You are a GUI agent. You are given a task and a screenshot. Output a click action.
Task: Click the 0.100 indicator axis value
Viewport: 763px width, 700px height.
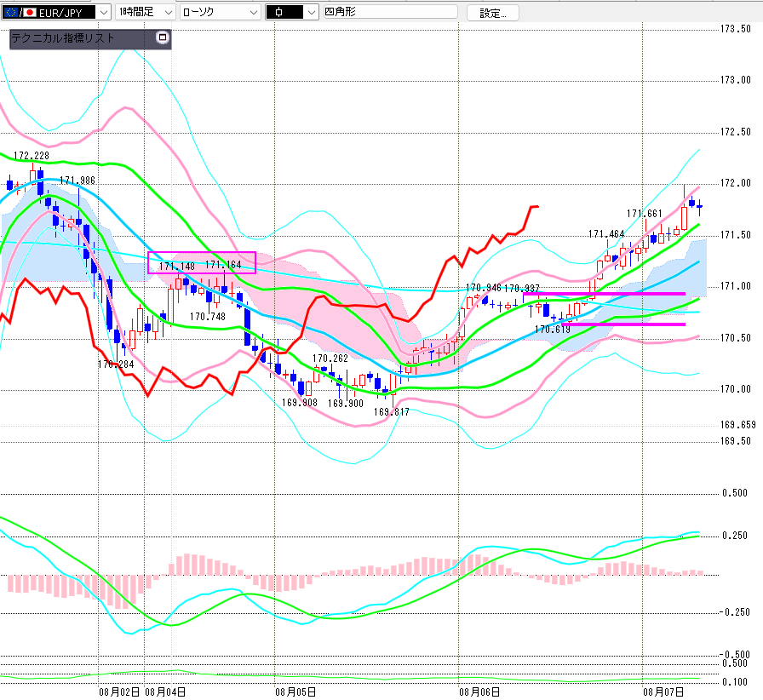coord(735,682)
